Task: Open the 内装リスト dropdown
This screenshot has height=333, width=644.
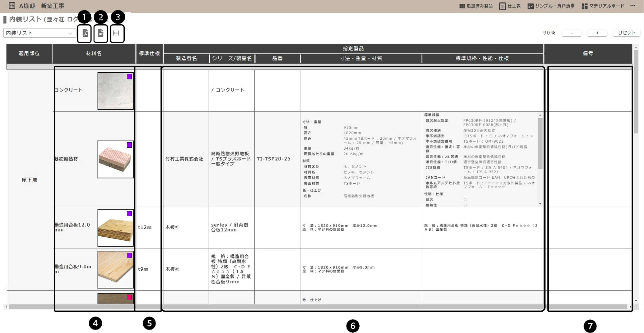Action: click(x=39, y=33)
